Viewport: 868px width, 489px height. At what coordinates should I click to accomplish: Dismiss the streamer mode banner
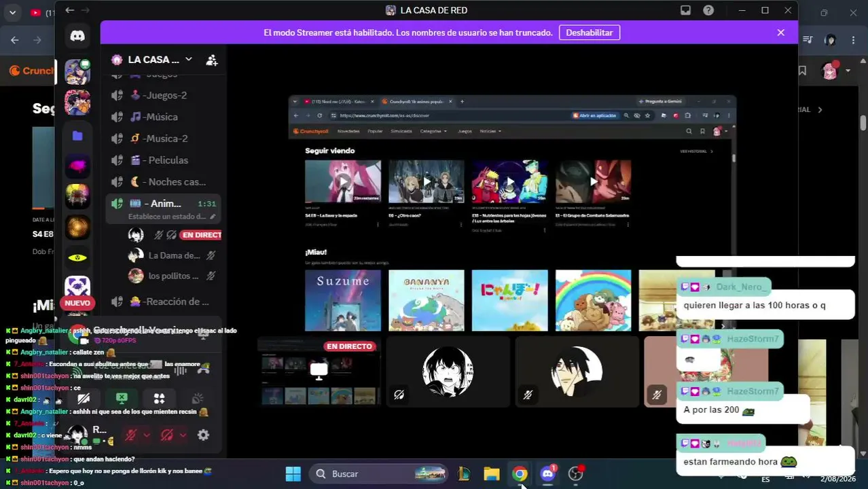pos(780,33)
